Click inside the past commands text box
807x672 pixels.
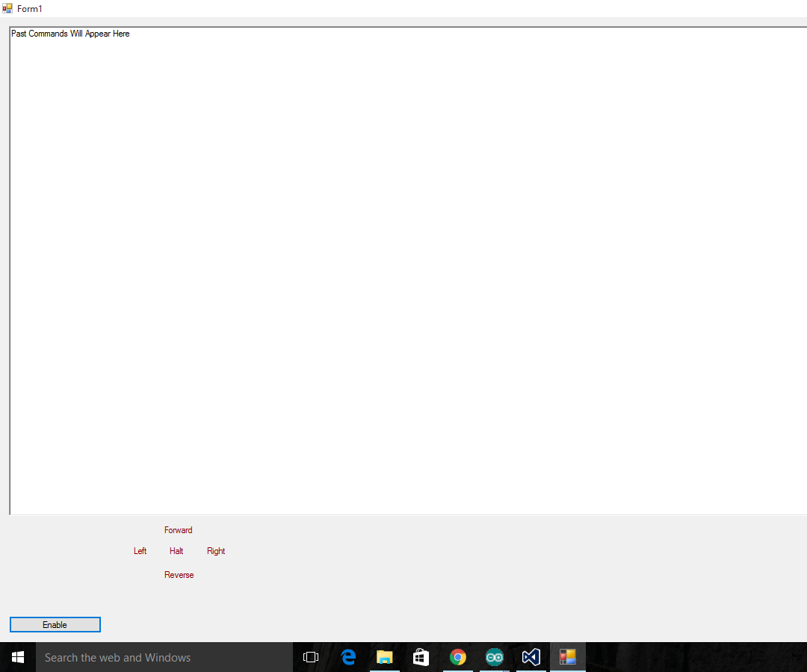coord(408,271)
